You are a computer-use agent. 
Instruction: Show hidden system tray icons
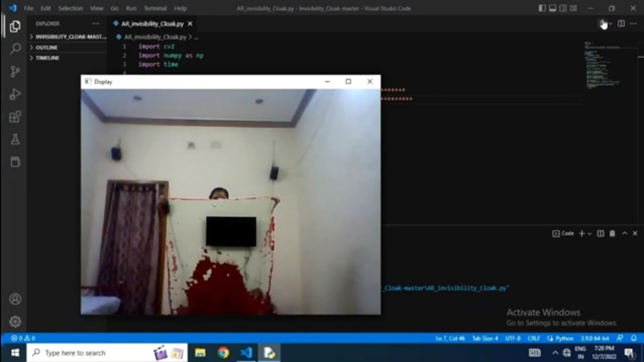(x=555, y=352)
